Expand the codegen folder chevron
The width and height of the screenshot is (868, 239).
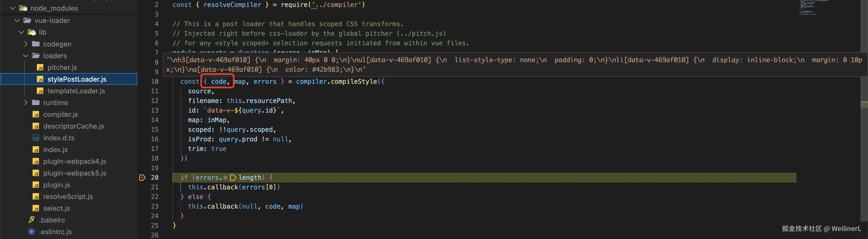26,44
